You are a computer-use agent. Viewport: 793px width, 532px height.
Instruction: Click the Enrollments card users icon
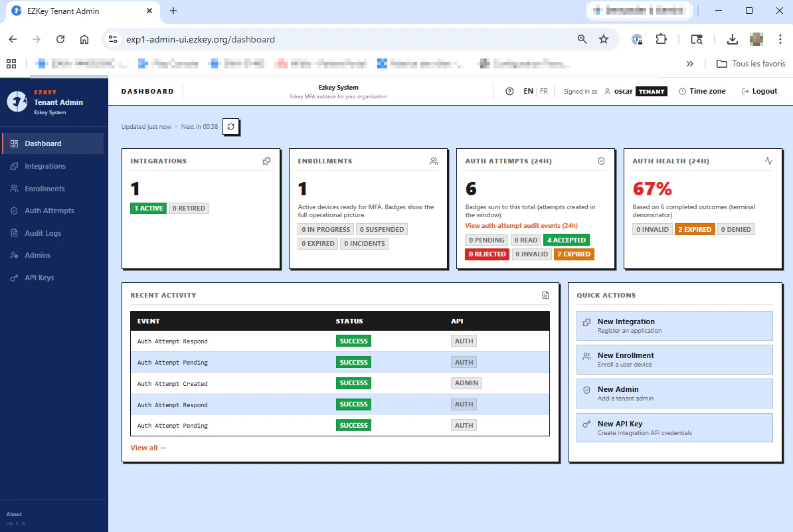click(434, 161)
